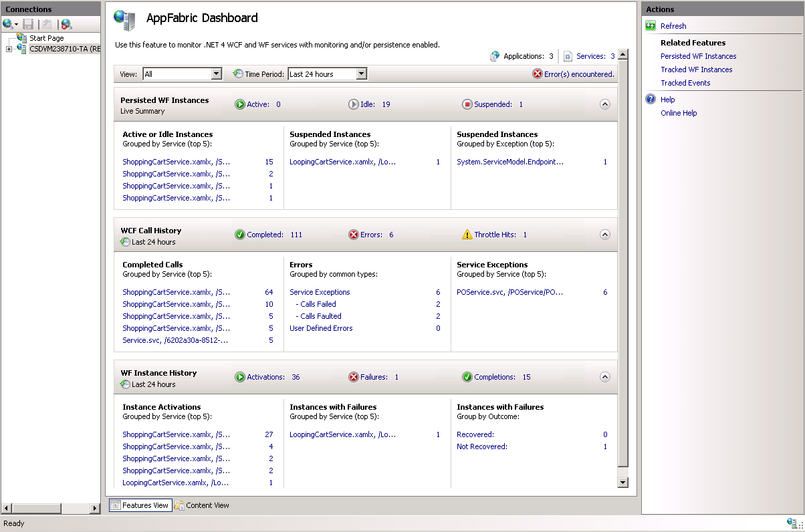Click the Suspended: 1 link

coord(499,104)
